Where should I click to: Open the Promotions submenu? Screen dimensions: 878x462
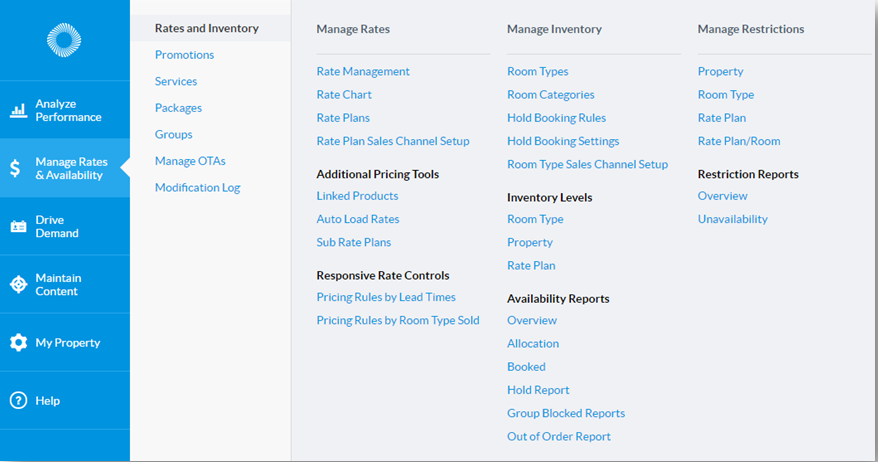pos(184,55)
